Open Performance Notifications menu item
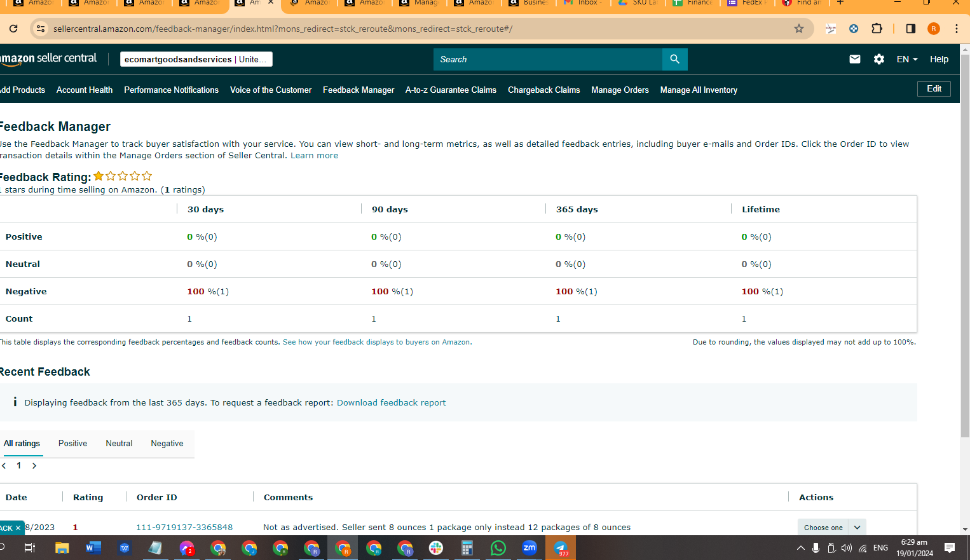 point(172,90)
